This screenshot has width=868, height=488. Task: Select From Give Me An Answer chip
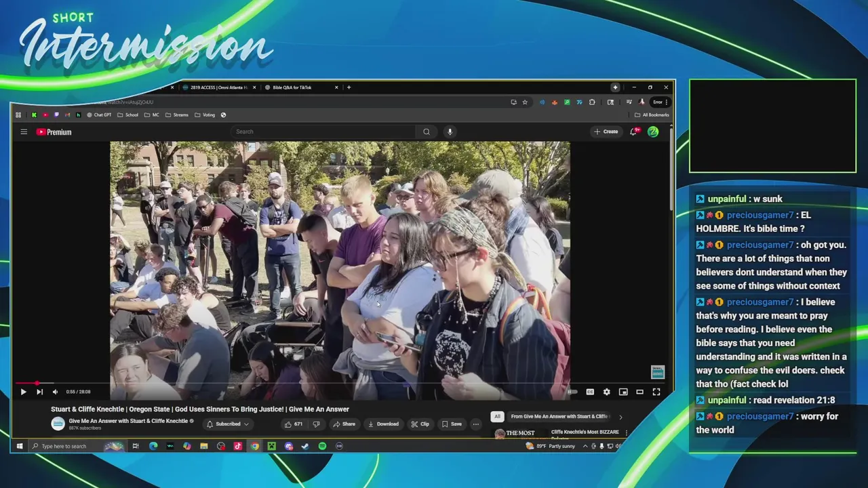click(559, 416)
